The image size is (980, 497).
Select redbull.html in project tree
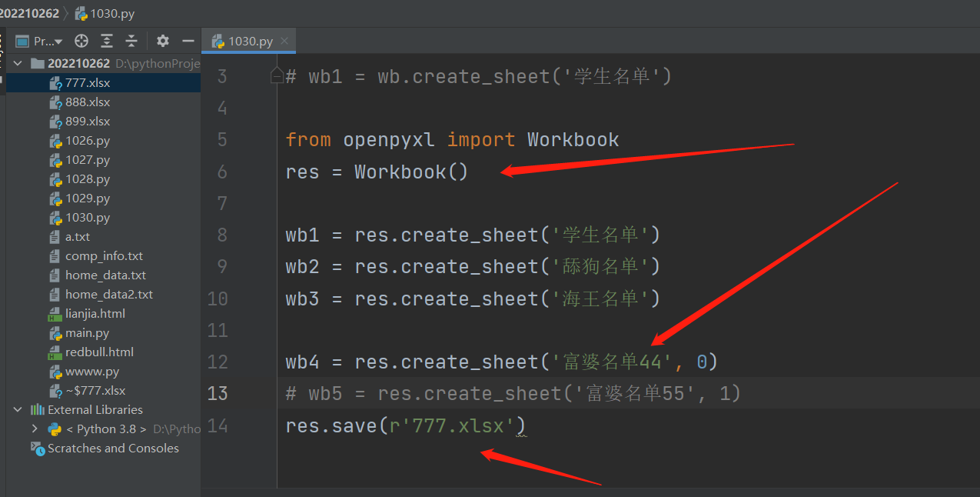99,352
